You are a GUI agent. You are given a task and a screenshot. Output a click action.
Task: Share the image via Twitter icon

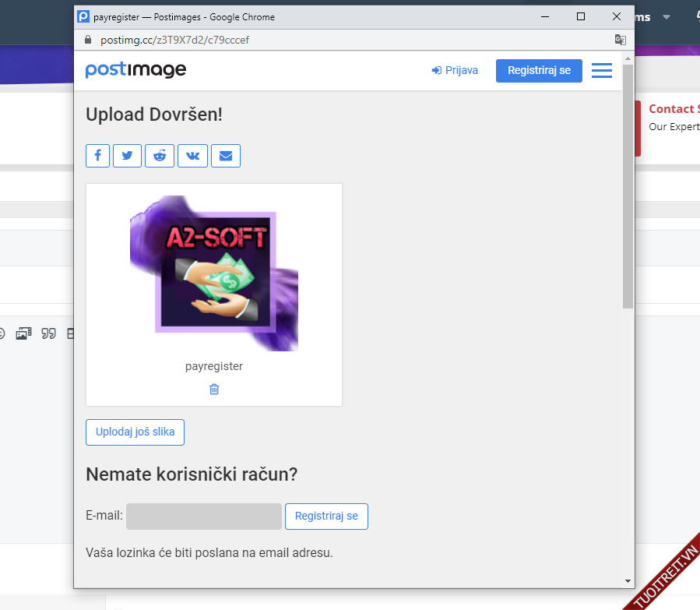[x=127, y=156]
